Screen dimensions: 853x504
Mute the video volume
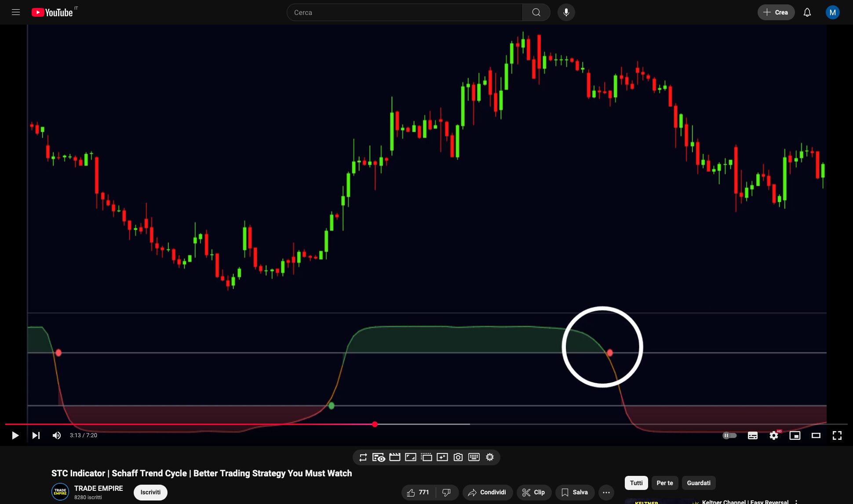pyautogui.click(x=57, y=435)
